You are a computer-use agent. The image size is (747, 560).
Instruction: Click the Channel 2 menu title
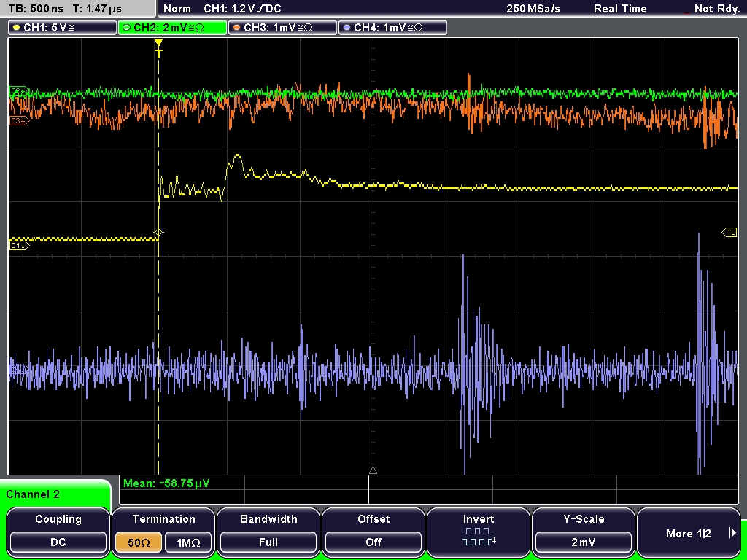click(x=33, y=494)
